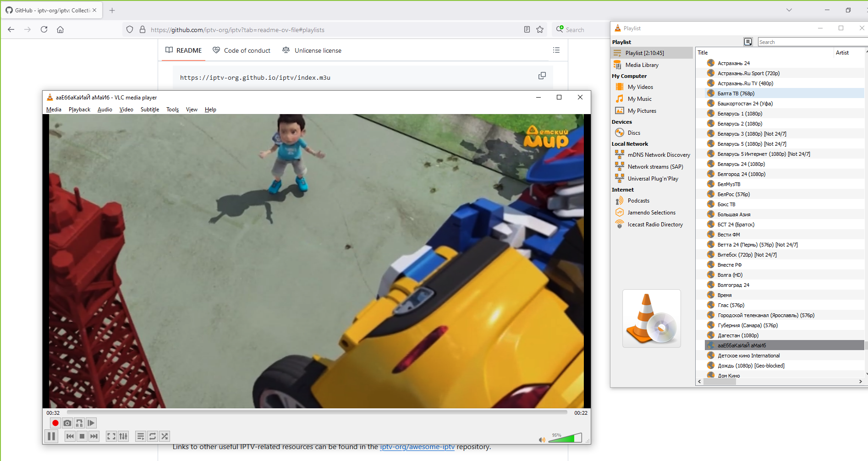Change playlist view mode icon
868x461 pixels.
(748, 42)
